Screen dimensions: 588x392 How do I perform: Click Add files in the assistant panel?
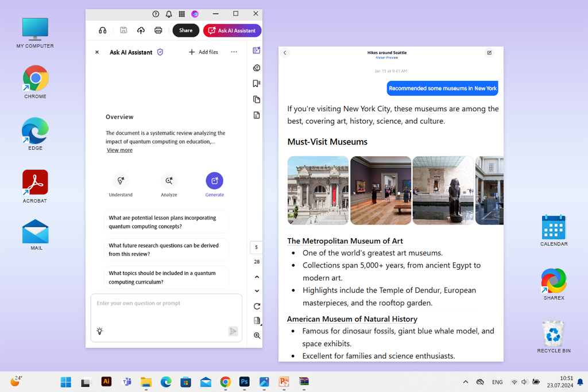tap(203, 52)
